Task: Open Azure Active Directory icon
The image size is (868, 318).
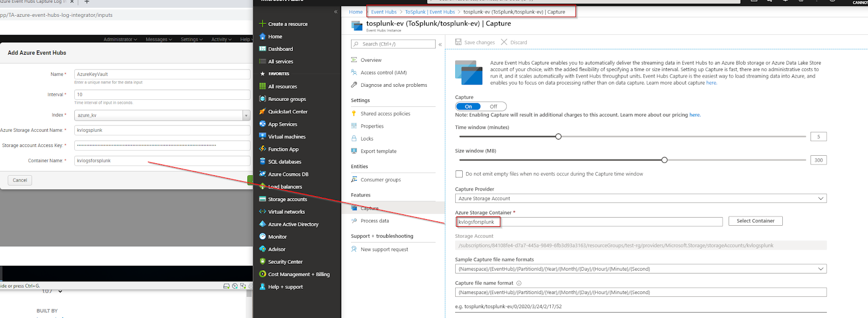Action: (263, 224)
